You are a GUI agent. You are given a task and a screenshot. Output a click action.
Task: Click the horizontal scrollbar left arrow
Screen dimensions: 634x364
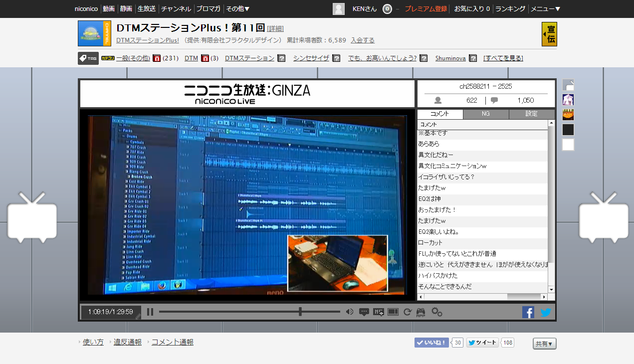click(421, 297)
